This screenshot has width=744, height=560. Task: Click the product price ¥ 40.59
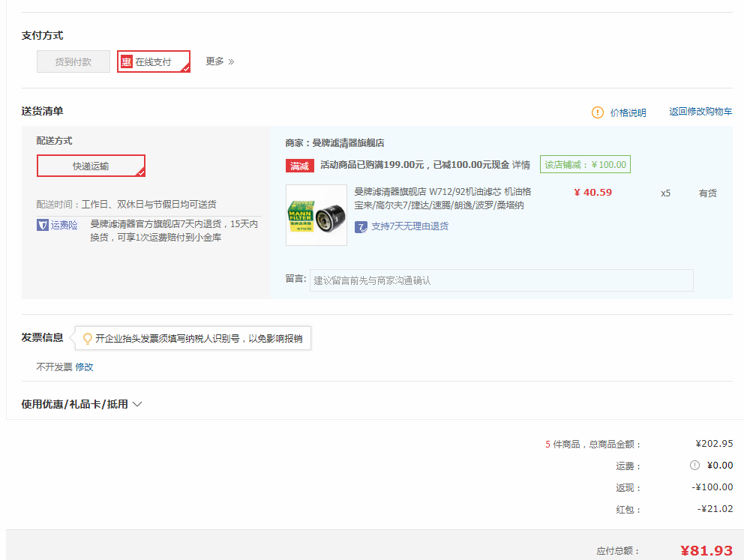point(592,193)
